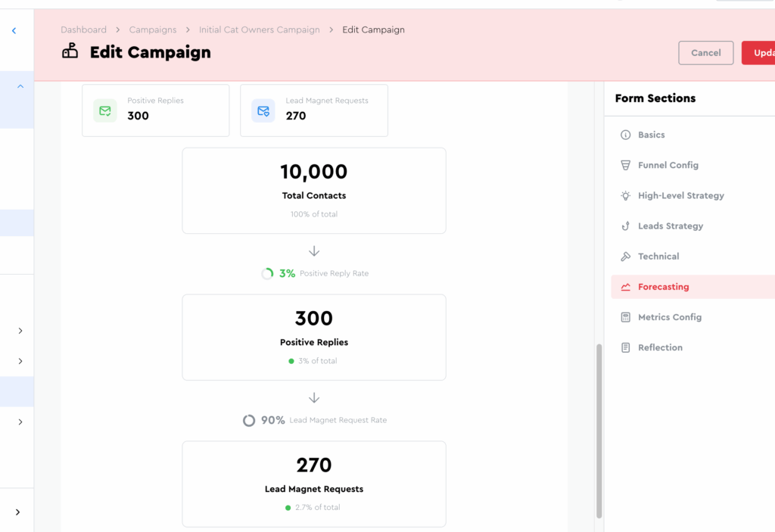Expand the bottom sidebar chevron
Screen dimensions: 775x532
(17, 512)
